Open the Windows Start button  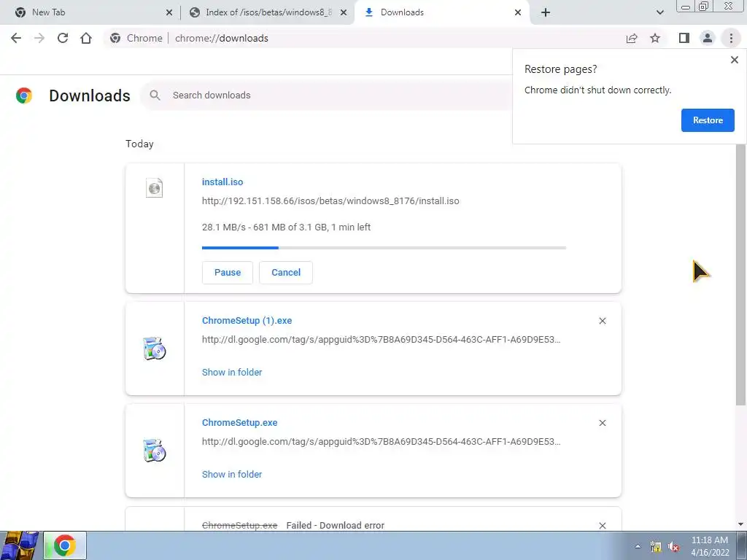pyautogui.click(x=20, y=545)
